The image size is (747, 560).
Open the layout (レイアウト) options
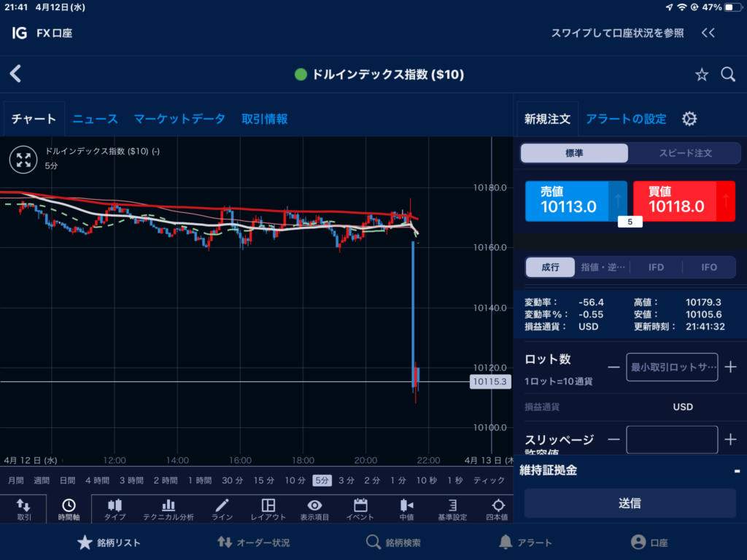click(x=268, y=508)
